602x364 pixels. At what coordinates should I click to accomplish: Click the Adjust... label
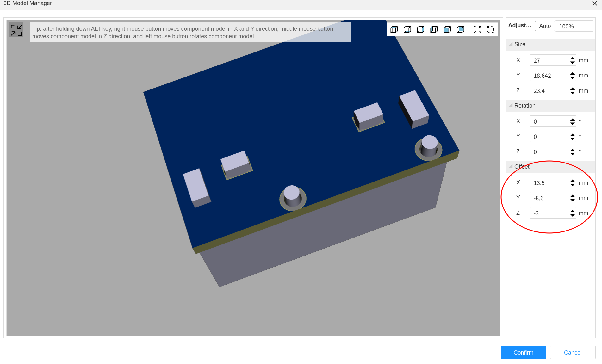pos(519,25)
